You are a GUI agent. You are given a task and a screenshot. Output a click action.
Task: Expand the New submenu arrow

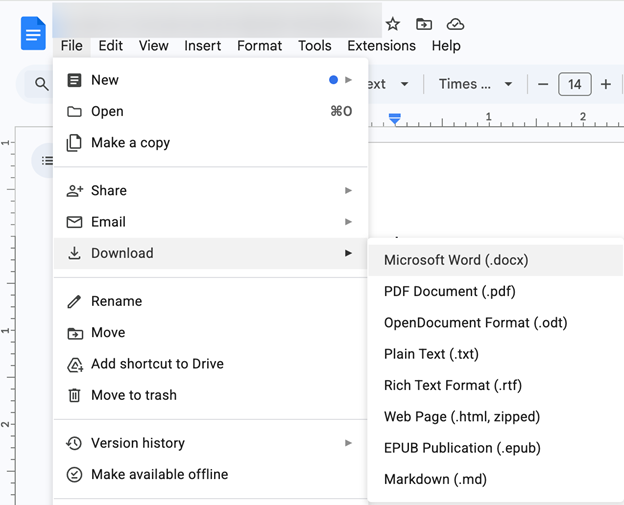(x=348, y=80)
